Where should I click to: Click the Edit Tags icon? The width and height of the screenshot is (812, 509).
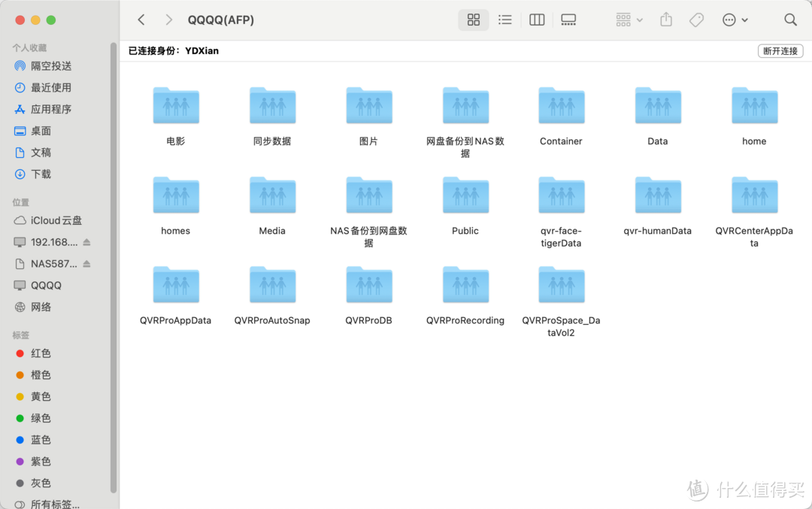click(697, 20)
